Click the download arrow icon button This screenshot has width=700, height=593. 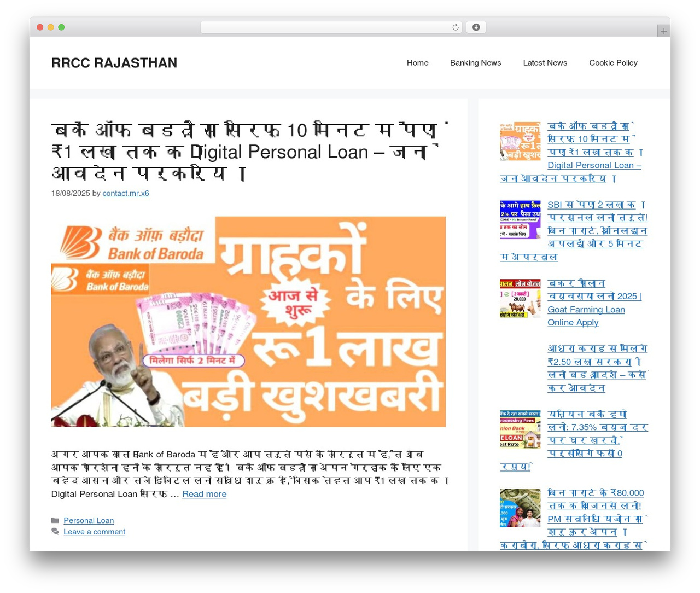coord(476,27)
